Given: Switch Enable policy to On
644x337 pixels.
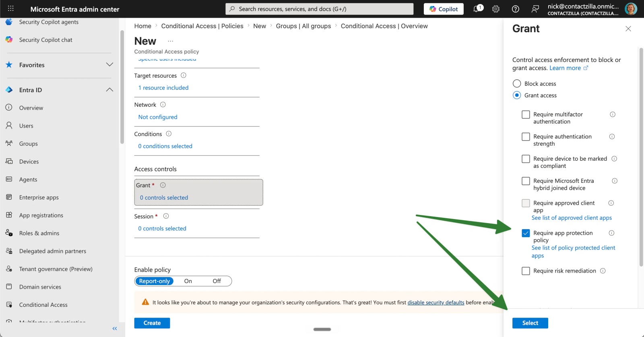Looking at the screenshot, I should coord(188,281).
